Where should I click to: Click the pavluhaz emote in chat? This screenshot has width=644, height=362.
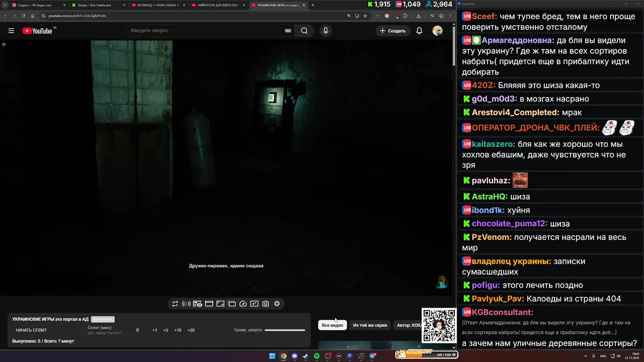click(x=520, y=180)
